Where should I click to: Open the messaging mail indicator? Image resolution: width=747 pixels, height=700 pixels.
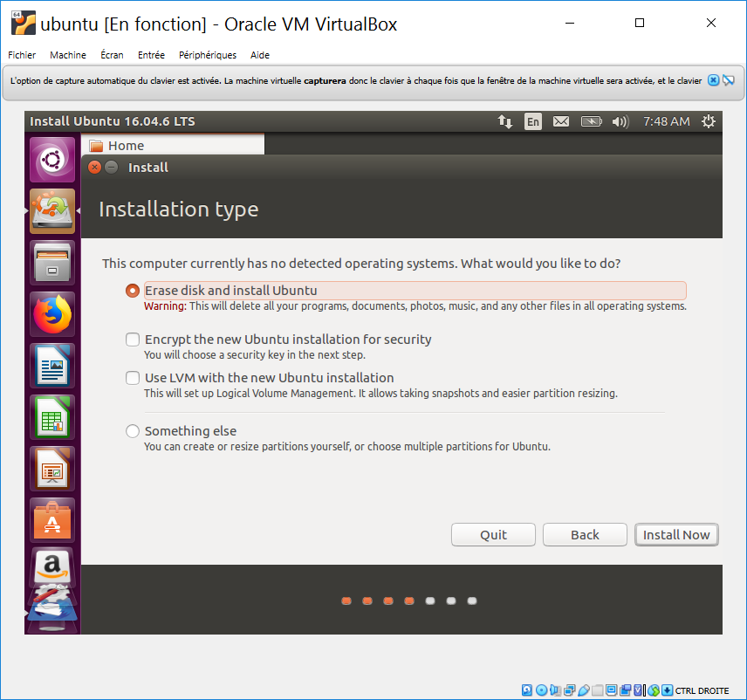pyautogui.click(x=561, y=121)
